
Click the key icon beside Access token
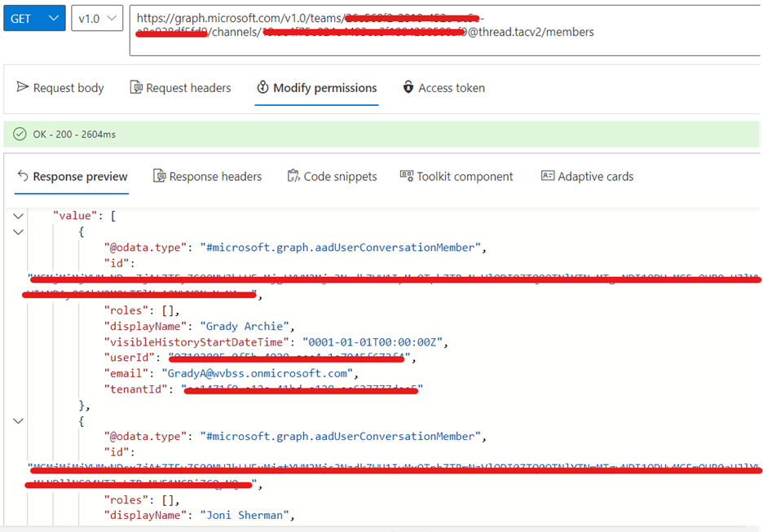tap(408, 87)
